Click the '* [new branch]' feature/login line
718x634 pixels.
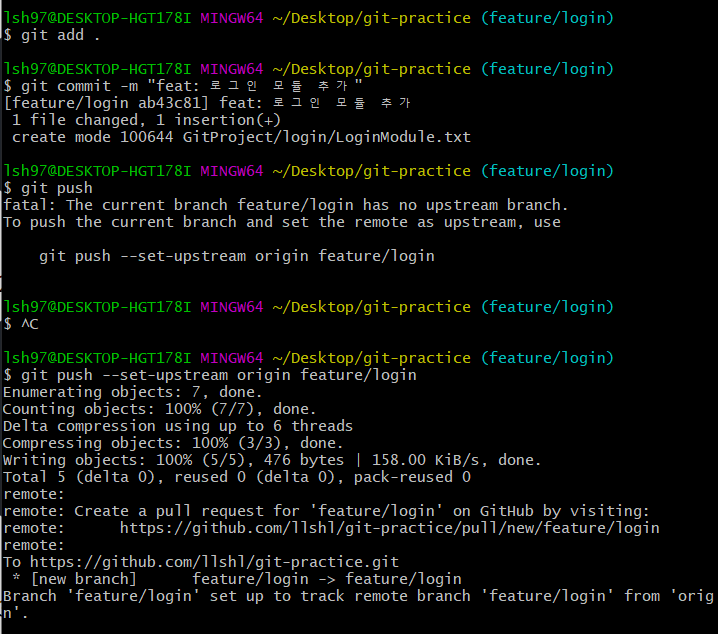coord(237,579)
